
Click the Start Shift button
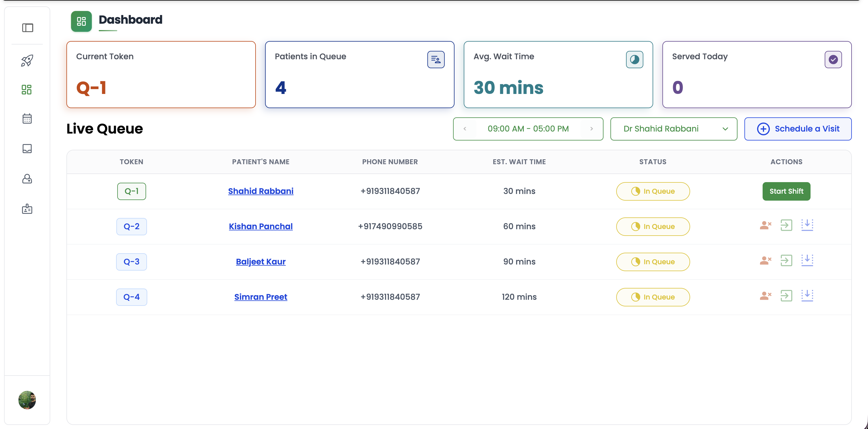[x=786, y=191]
